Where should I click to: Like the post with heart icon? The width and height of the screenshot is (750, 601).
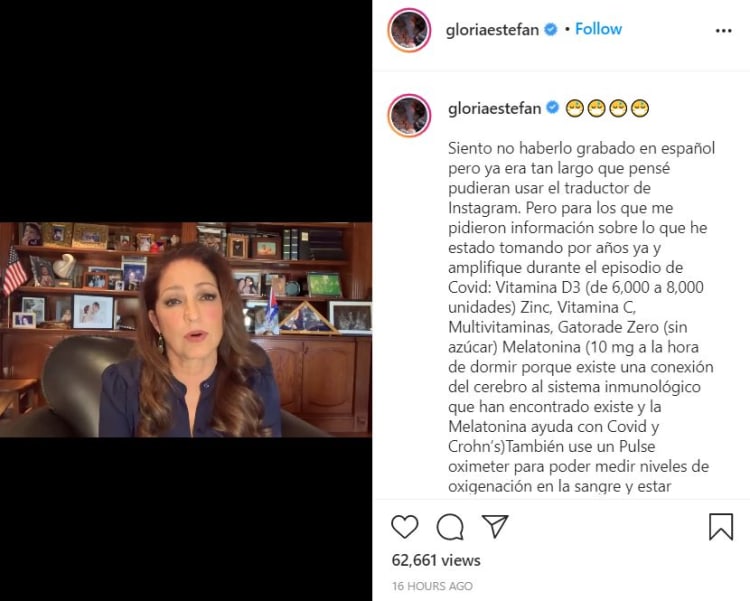click(x=405, y=526)
